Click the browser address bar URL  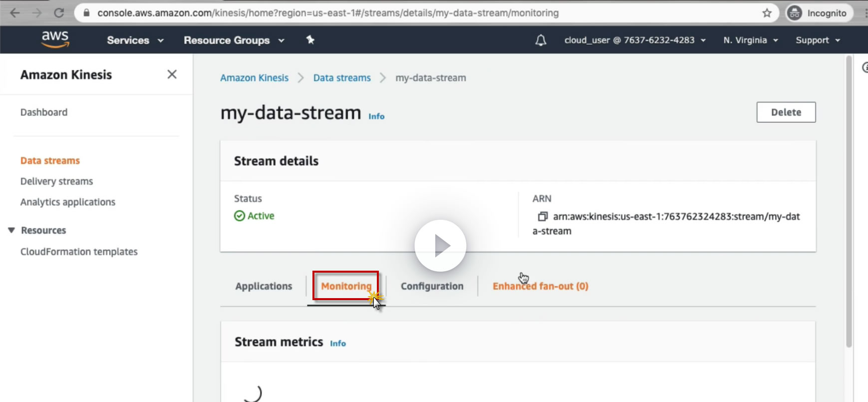tap(328, 13)
